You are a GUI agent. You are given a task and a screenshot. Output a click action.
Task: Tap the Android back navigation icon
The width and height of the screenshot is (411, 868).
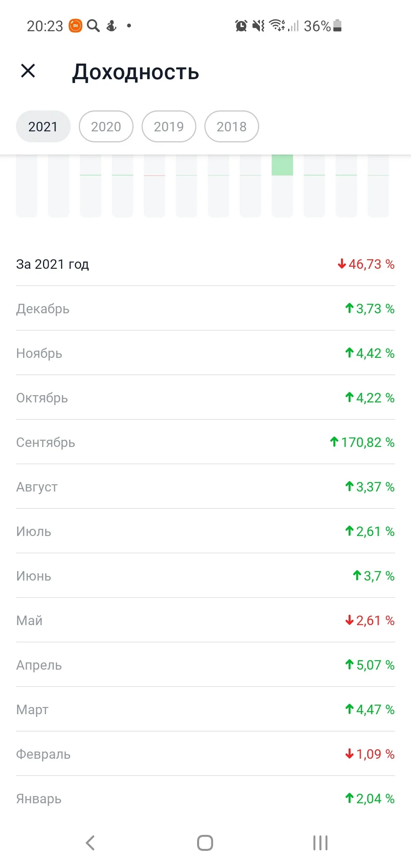pos(90,842)
